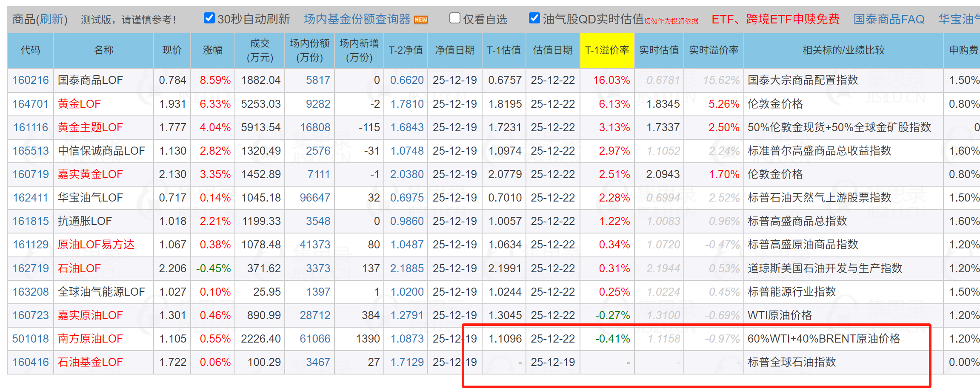Toggle the 30秒自动刷新 checkbox
This screenshot has width=980, height=389.
click(x=209, y=18)
